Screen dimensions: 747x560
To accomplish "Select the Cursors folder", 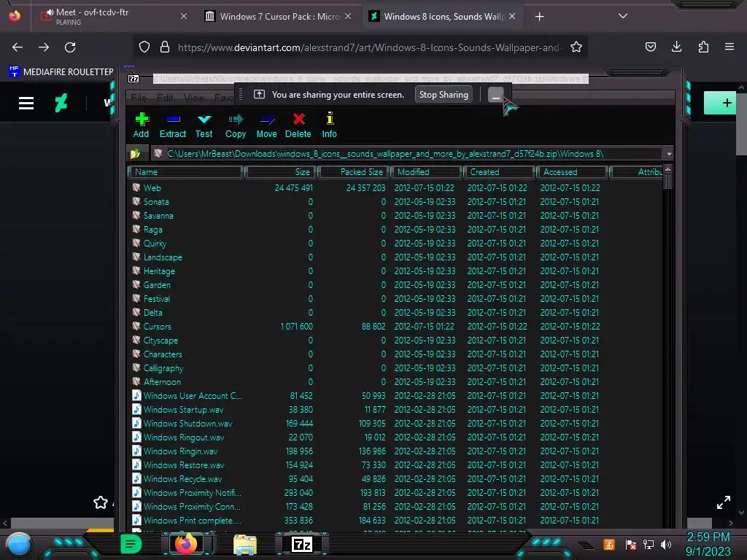I will pyautogui.click(x=158, y=327).
